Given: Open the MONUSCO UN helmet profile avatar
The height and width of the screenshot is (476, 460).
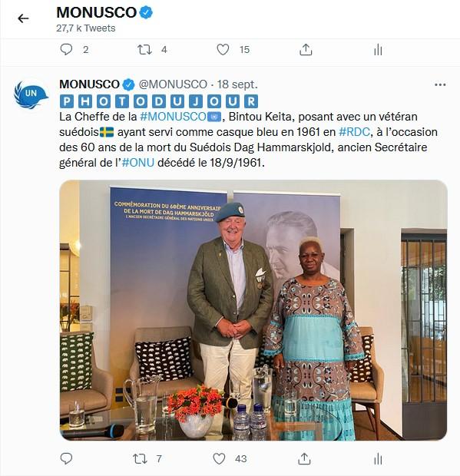Looking at the screenshot, I should click(x=31, y=94).
